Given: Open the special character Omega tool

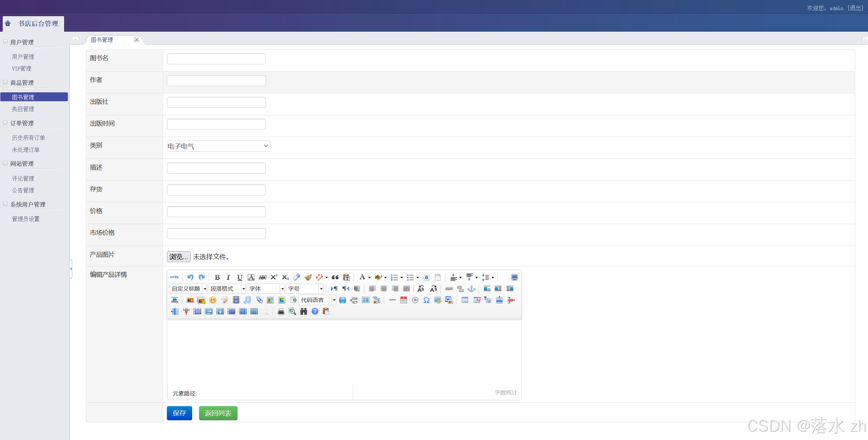Looking at the screenshot, I should (x=426, y=300).
